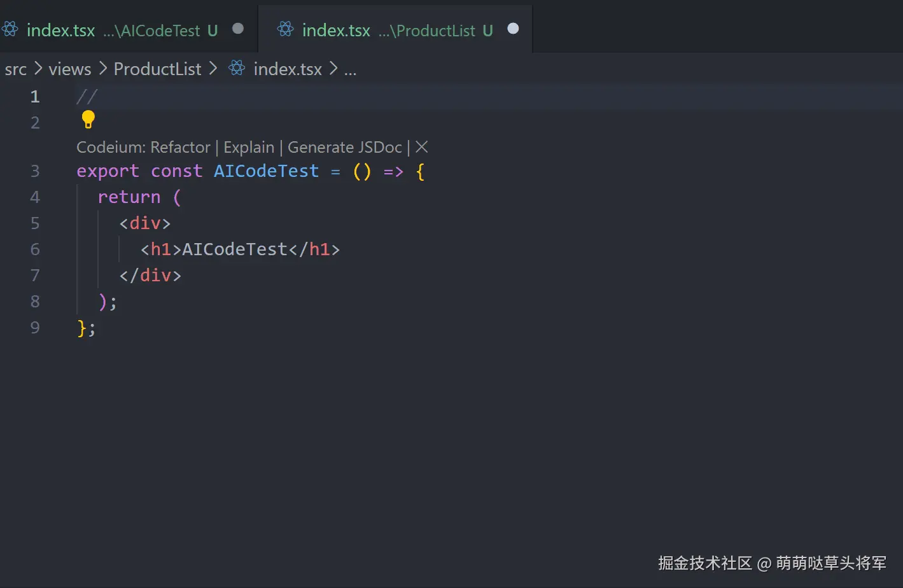Open the chevron dropdown after src breadcrumb
Screen dimensions: 903x588
[x=39, y=69]
